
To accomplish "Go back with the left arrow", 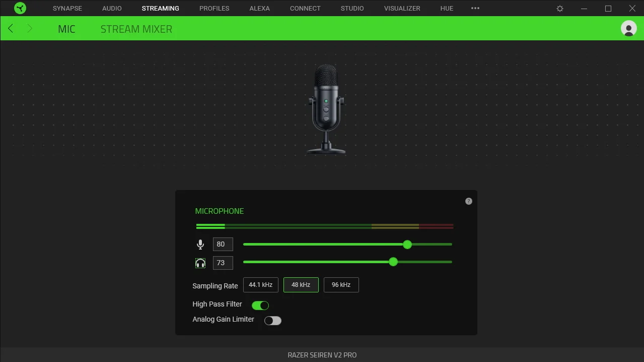I will pos(11,28).
